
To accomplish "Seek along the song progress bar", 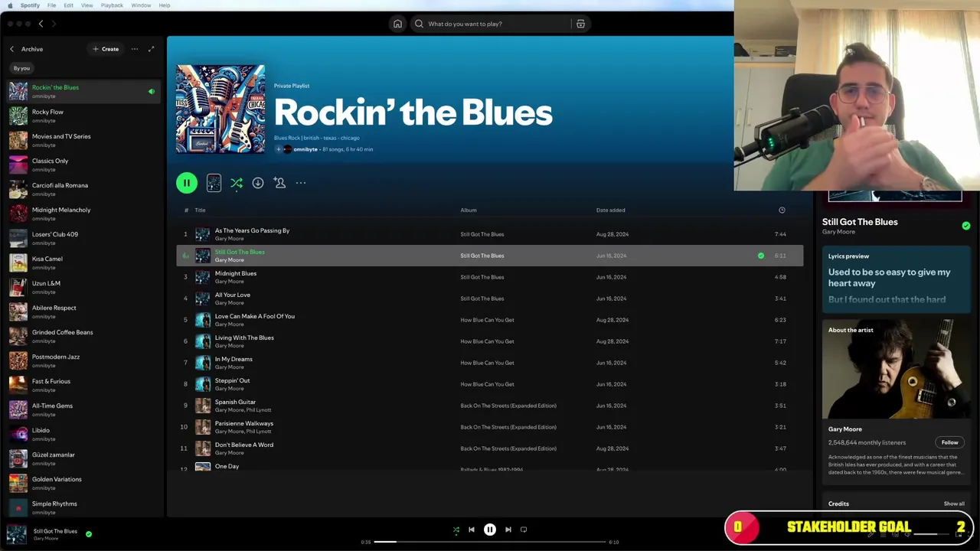I will (x=490, y=542).
